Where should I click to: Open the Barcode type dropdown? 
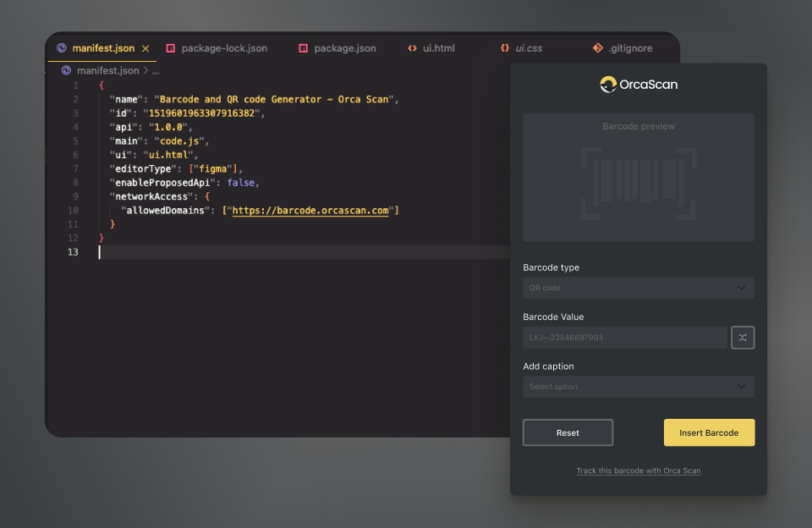[639, 288]
